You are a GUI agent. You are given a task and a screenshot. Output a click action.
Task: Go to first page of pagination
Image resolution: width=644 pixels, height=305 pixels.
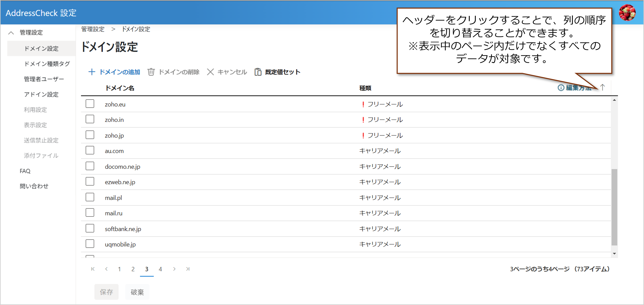pos(93,269)
